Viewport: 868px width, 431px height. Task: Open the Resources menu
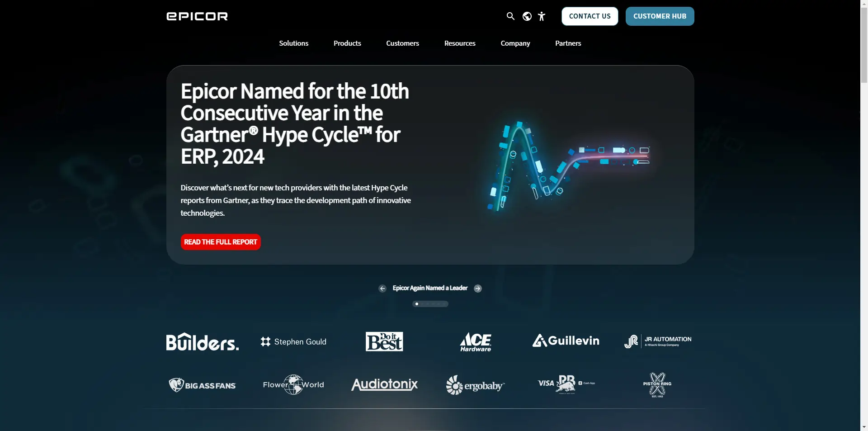coord(460,43)
